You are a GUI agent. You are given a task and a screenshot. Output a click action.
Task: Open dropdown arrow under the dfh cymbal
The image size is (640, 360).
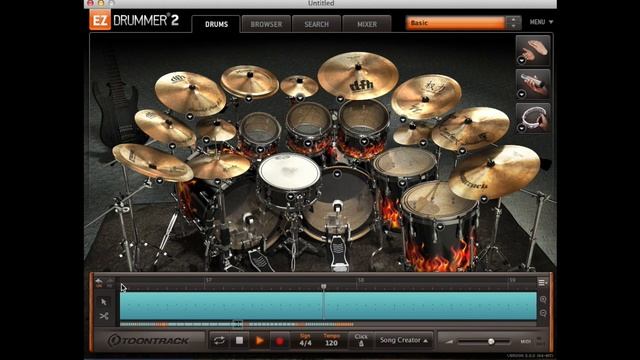(x=340, y=99)
